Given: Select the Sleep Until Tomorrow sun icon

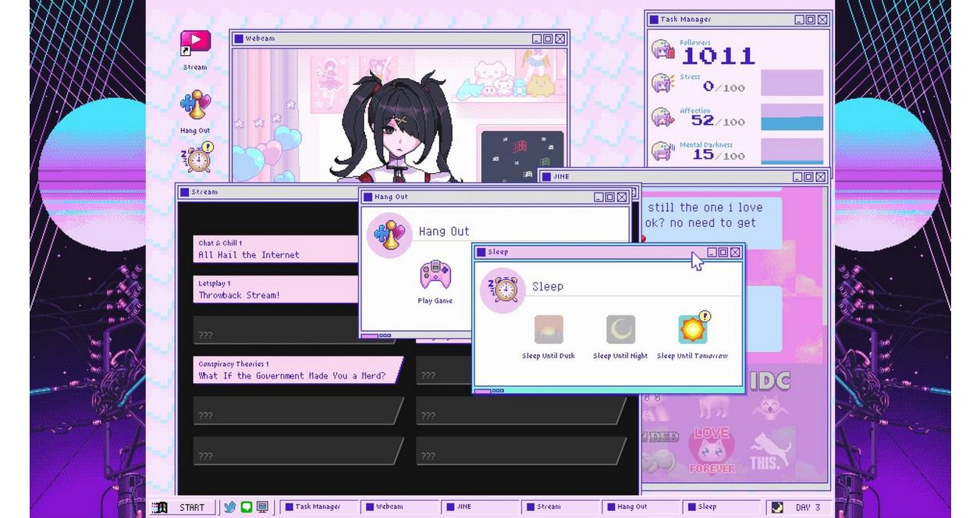Looking at the screenshot, I should point(693,330).
